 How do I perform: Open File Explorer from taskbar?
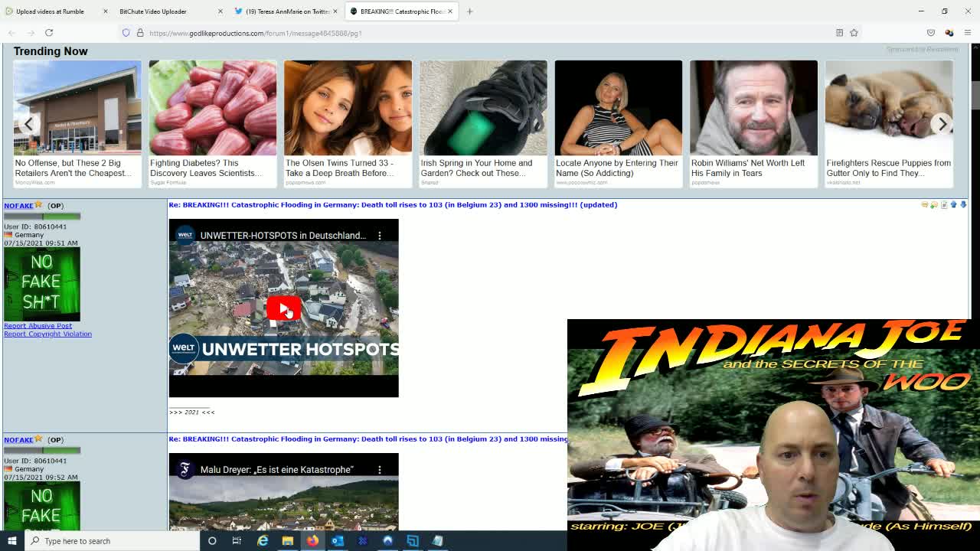(x=287, y=541)
